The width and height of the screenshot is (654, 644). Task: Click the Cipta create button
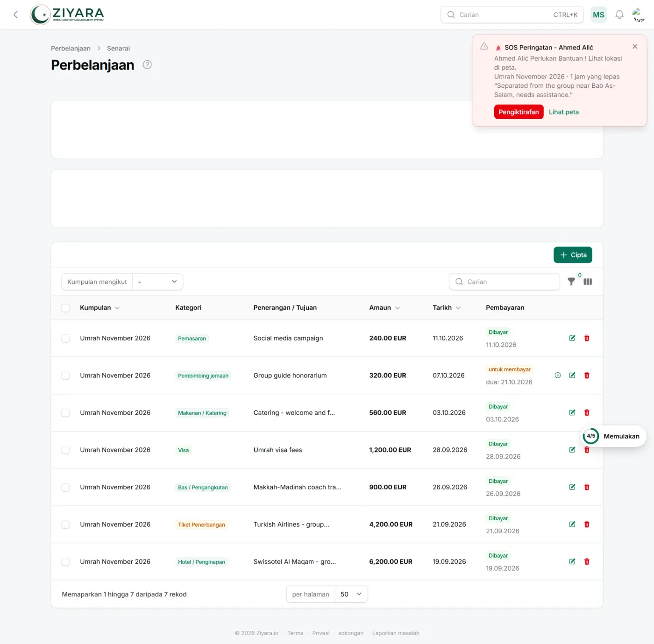point(573,255)
